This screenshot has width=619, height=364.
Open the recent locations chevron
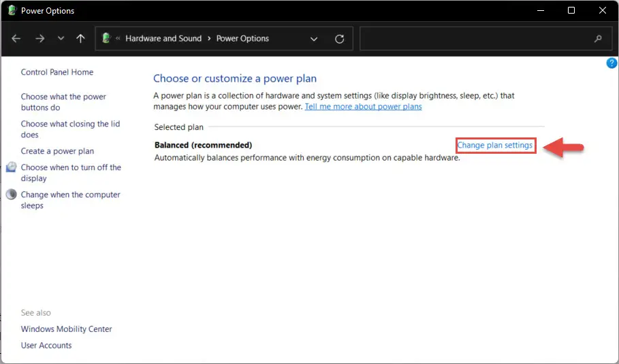[x=61, y=38]
